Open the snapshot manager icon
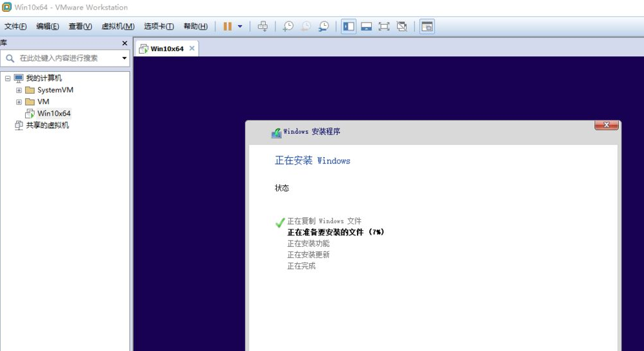The height and width of the screenshot is (351, 644). (323, 27)
